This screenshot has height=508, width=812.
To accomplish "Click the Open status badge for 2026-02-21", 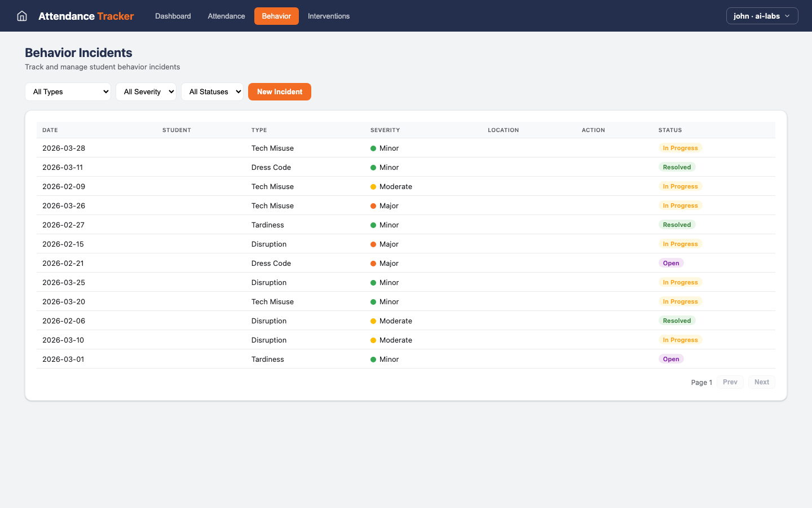I will coord(671,263).
